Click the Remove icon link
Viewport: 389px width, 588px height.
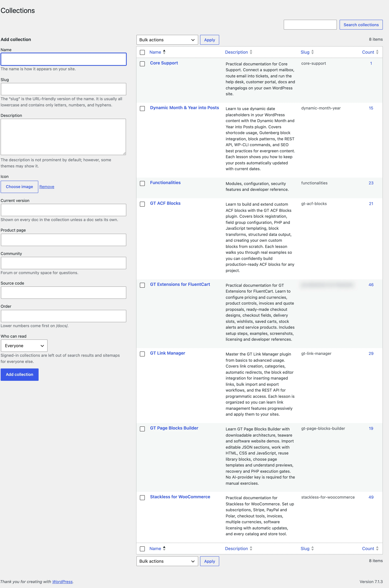47,187
